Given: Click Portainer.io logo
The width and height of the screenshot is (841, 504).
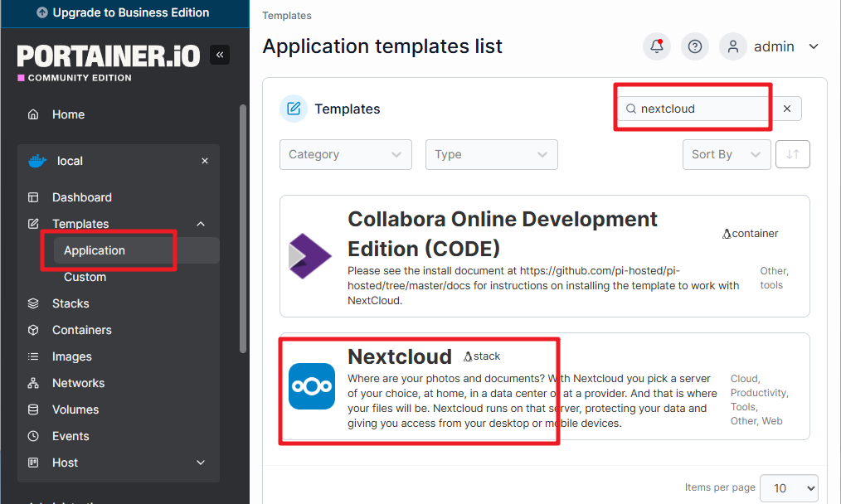Looking at the screenshot, I should point(109,56).
